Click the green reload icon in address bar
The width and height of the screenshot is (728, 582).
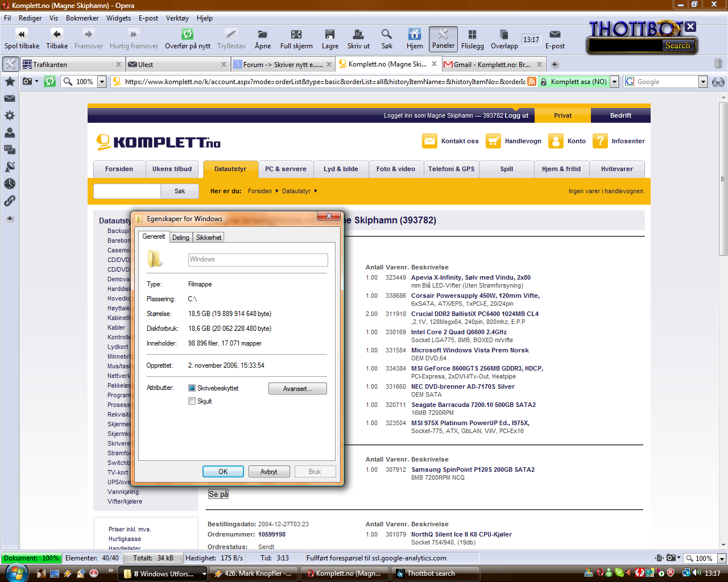tap(50, 82)
